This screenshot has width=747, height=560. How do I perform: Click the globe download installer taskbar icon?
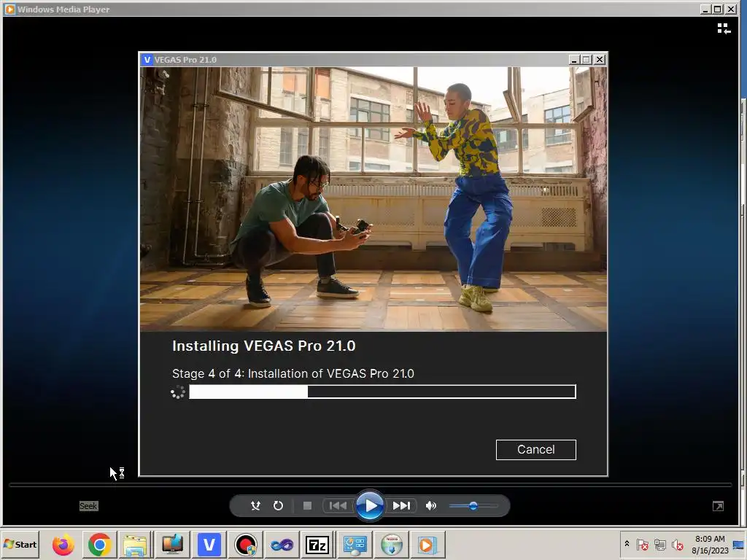[392, 545]
